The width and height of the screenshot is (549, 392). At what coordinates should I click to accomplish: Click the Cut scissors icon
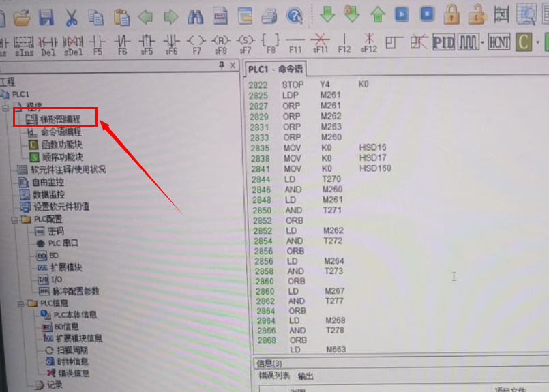tap(72, 15)
